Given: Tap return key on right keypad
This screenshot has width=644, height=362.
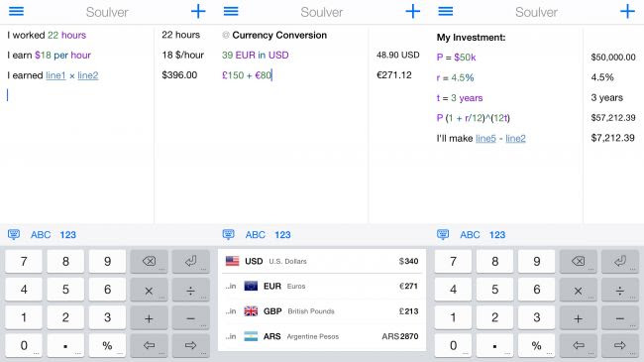Looking at the screenshot, I should (x=620, y=261).
